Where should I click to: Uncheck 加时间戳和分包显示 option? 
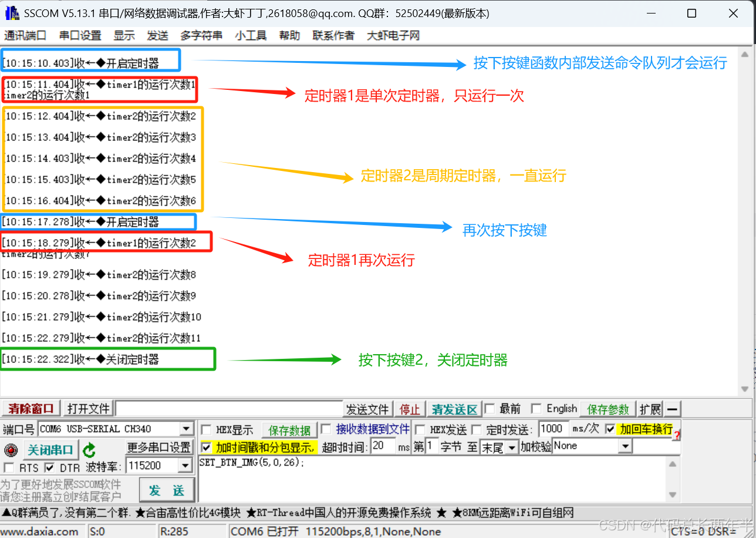(x=206, y=448)
